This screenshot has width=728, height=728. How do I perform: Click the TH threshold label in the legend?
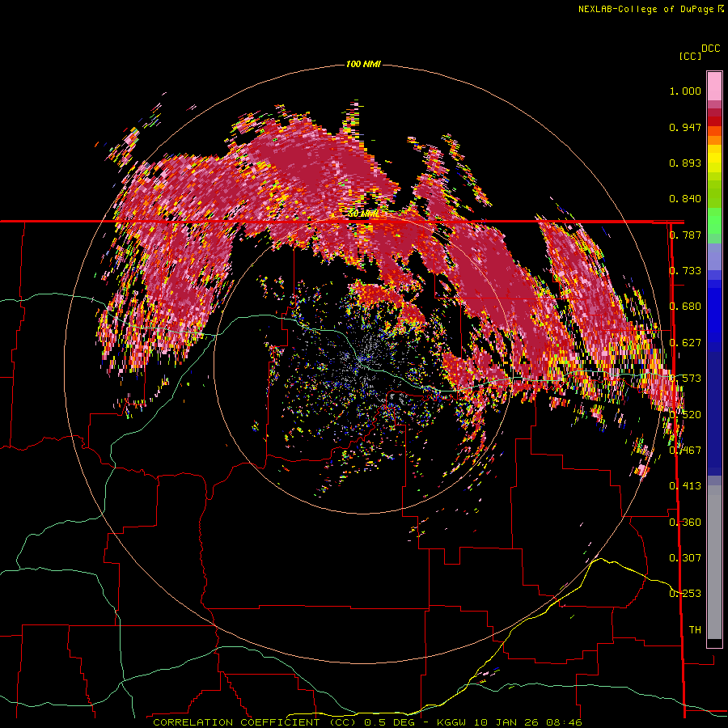(695, 630)
